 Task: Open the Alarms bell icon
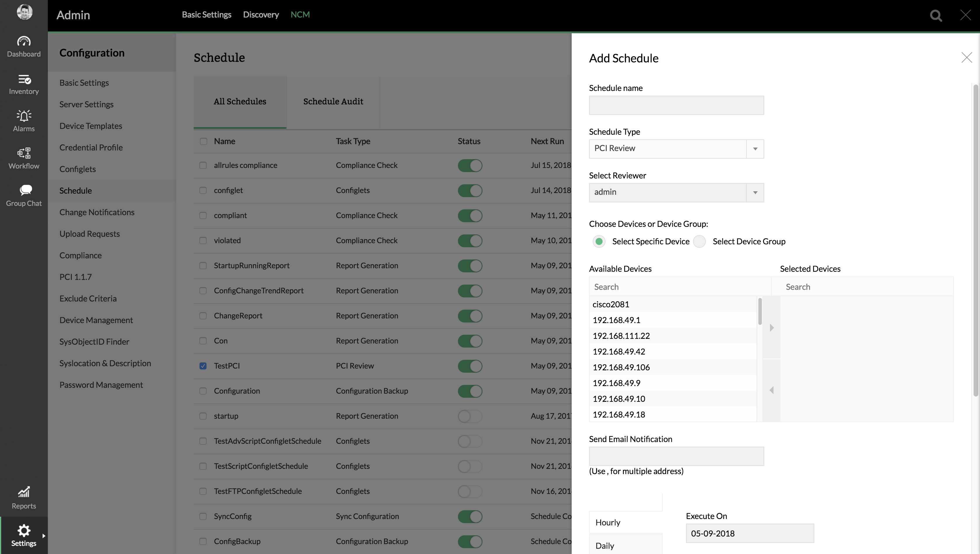tap(24, 116)
